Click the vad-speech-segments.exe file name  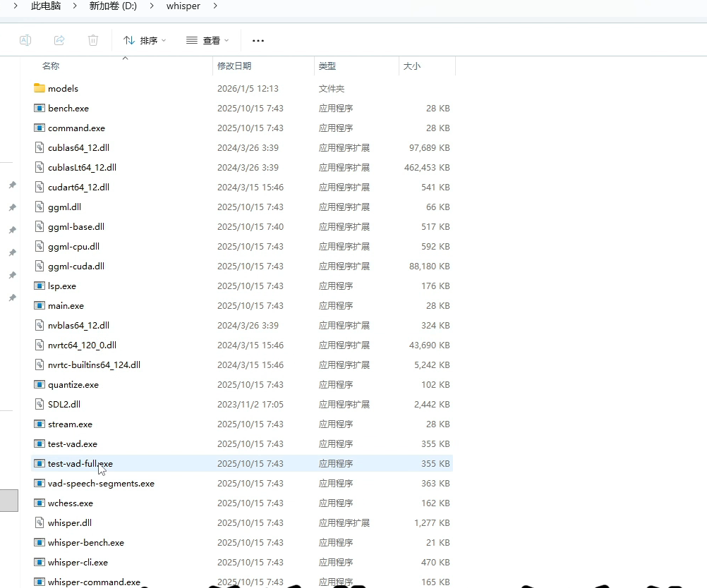tap(101, 484)
